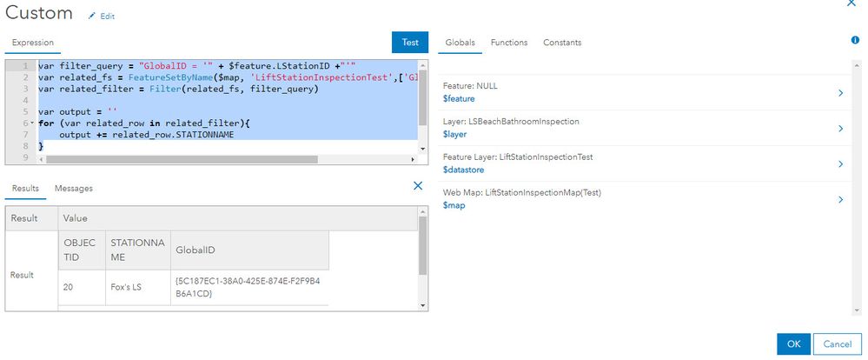Expand the $layer global chevron
This screenshot has height=360, width=868.
click(840, 129)
